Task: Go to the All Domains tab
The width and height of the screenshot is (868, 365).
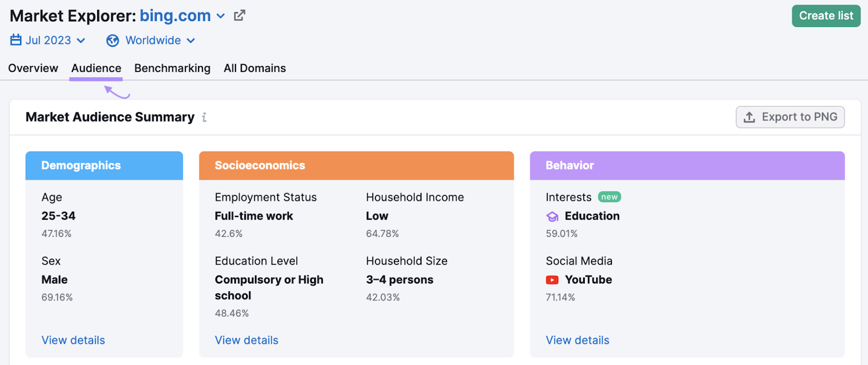Action: click(255, 68)
